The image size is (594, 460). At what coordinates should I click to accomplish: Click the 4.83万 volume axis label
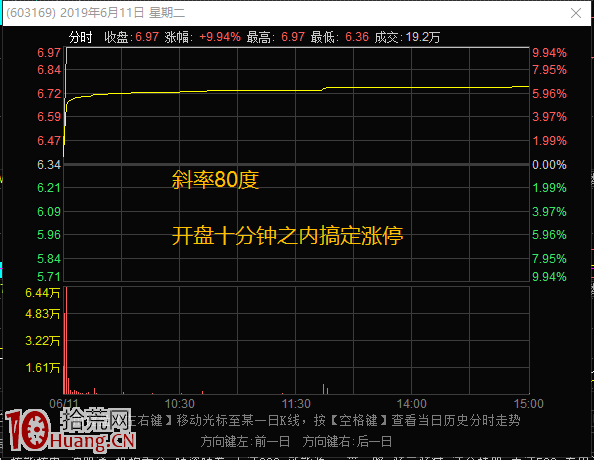pyautogui.click(x=42, y=314)
